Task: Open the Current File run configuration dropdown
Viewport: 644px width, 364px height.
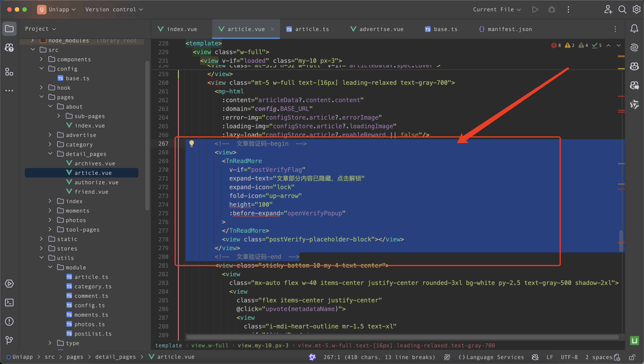Action: pos(496,9)
